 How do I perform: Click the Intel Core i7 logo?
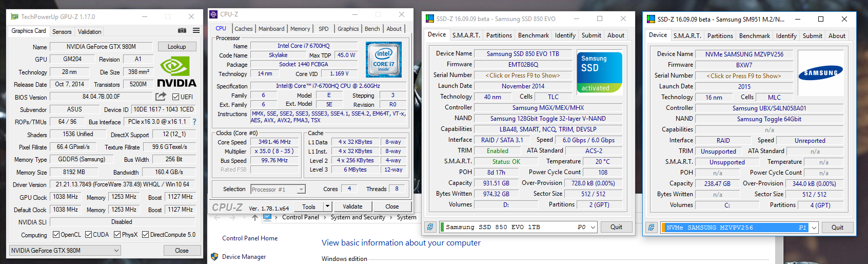coord(384,60)
